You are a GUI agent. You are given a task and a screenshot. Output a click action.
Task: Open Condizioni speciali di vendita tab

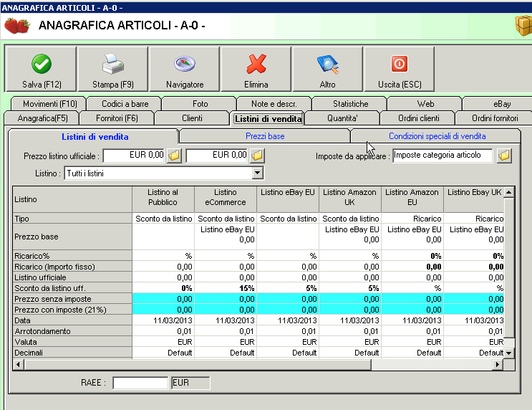coord(437,136)
